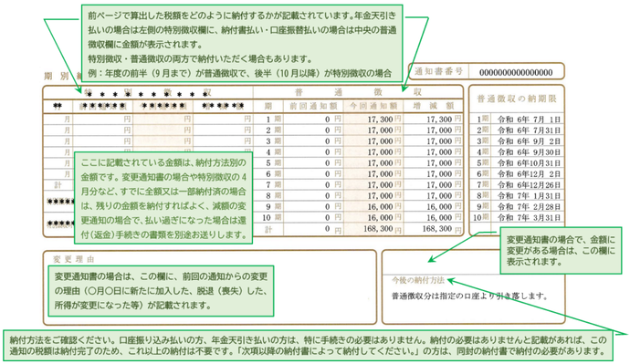Click the 増減額 column header

pyautogui.click(x=434, y=106)
